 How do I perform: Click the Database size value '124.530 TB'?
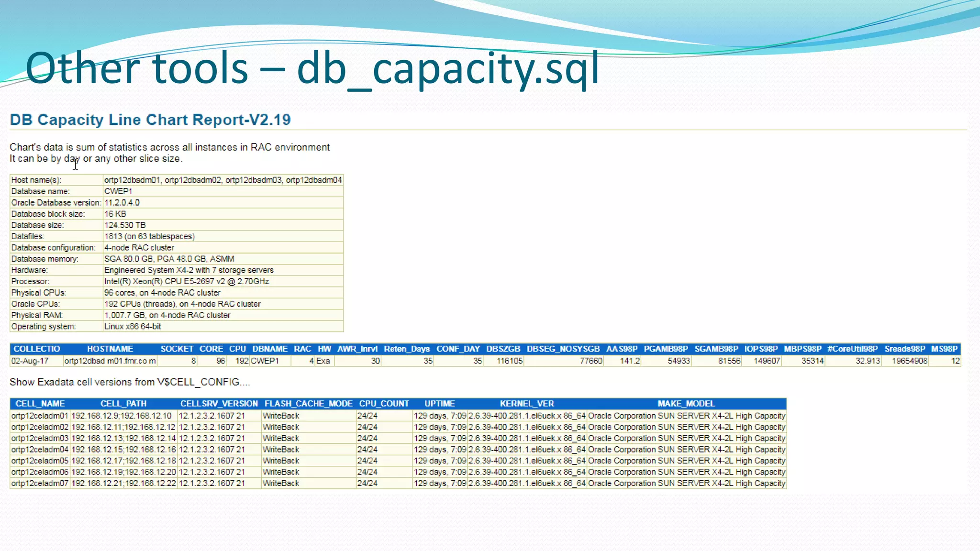(x=125, y=225)
